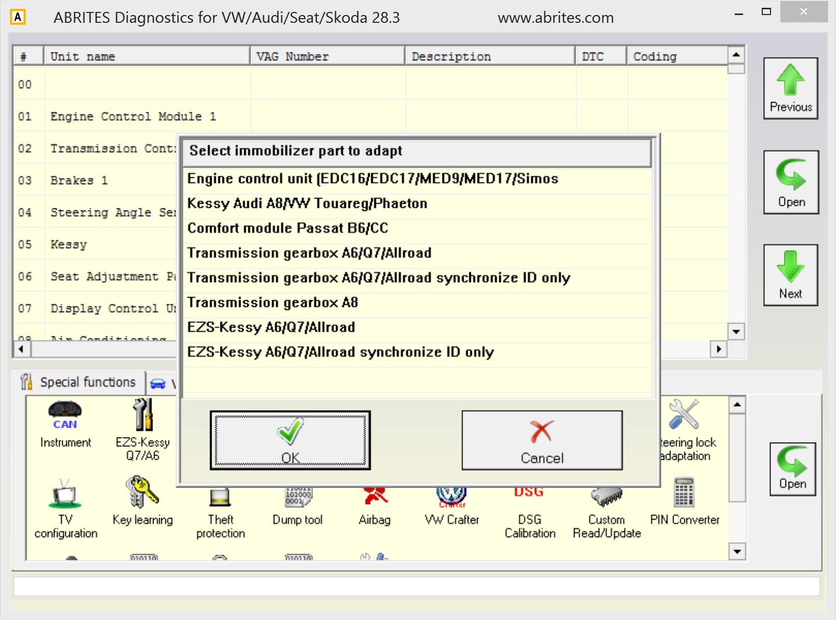The image size is (840, 620).
Task: Open the Airbag function
Action: coord(374,507)
